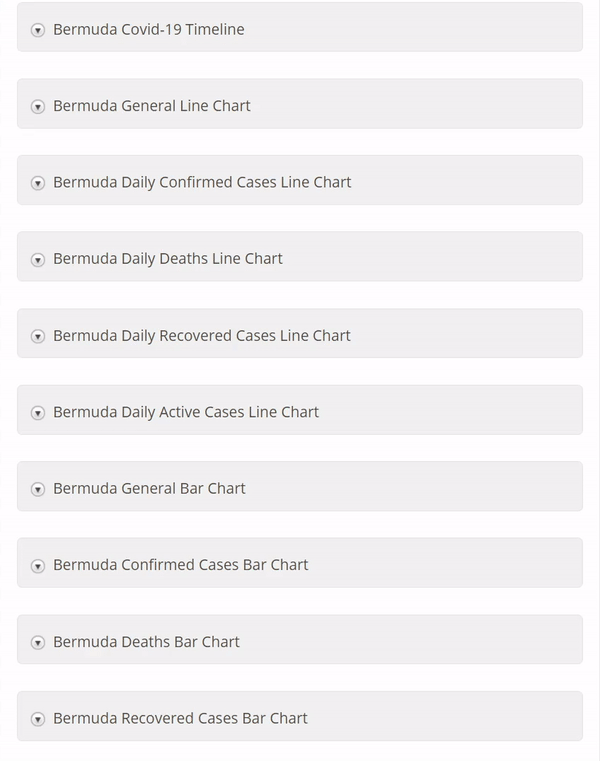Open the Bermuda Confirmed Cases Bar Chart title
600x761 pixels.
point(180,564)
